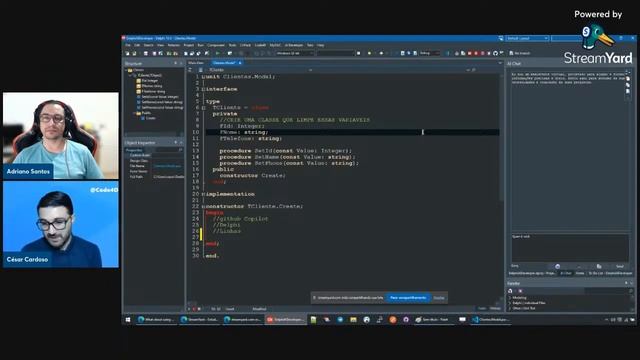
Task: Click Send in the AI Chat panel
Action: [x=620, y=266]
